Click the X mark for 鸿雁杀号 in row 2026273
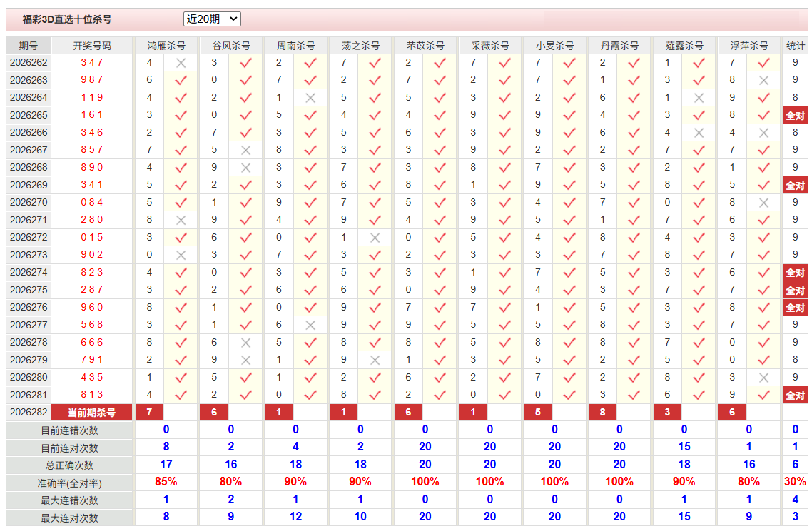Image resolution: width=812 pixels, height=529 pixels. 181,255
